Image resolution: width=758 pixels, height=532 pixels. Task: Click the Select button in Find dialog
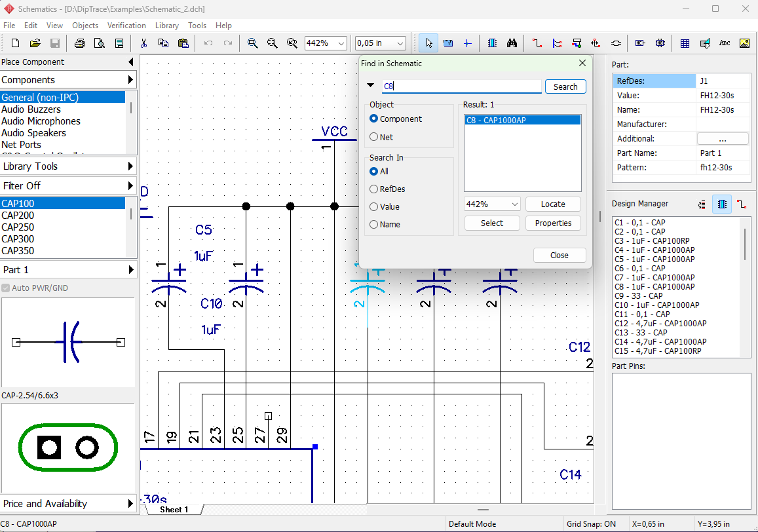(x=491, y=223)
